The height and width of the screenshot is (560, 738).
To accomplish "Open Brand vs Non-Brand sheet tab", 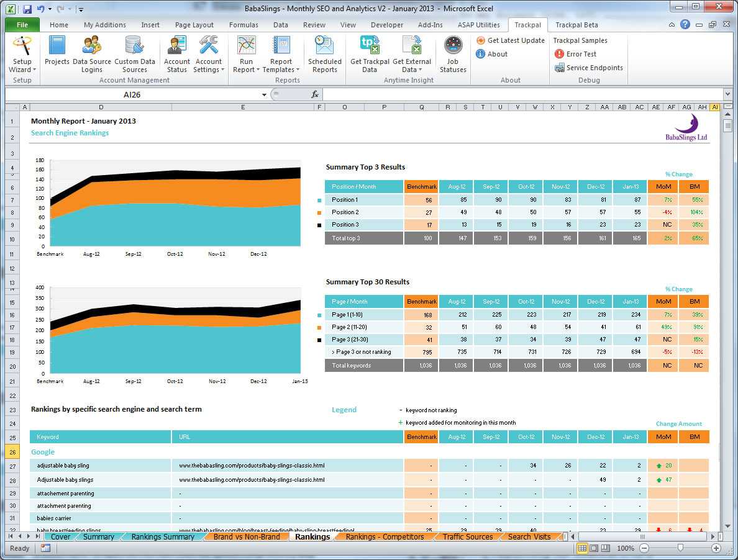I will [247, 536].
